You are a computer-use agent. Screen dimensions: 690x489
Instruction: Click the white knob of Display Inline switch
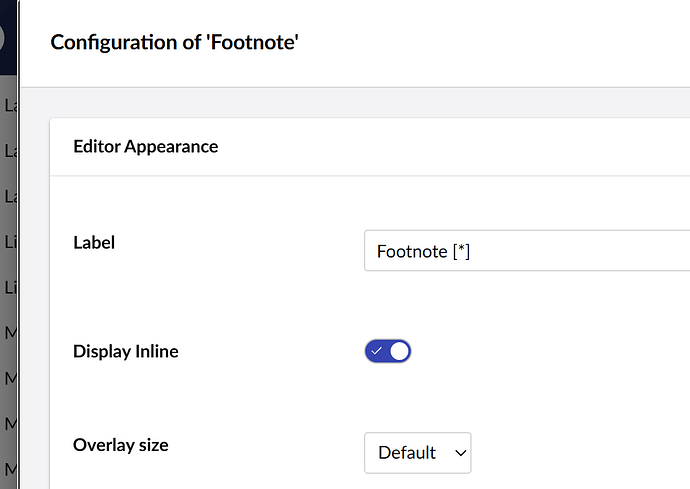pyautogui.click(x=399, y=351)
